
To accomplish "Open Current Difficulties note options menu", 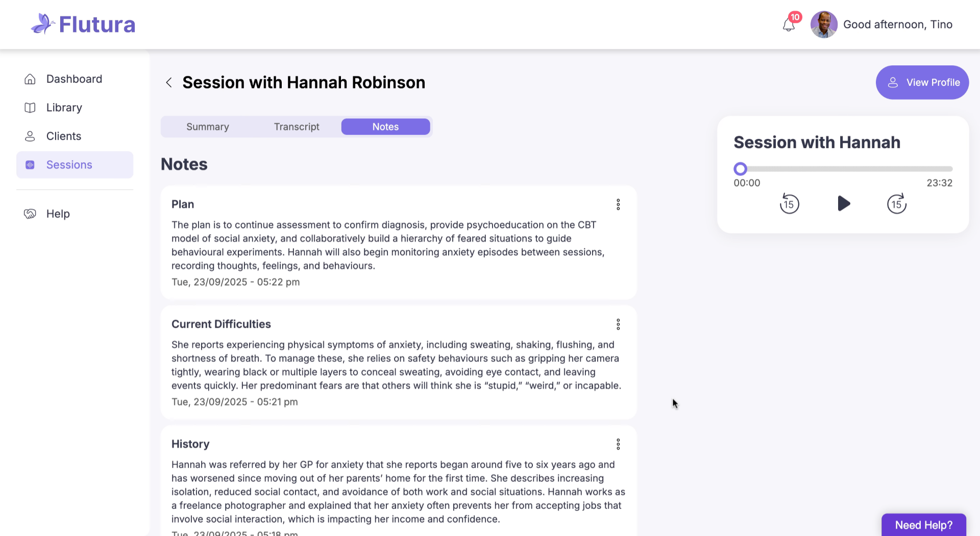I will pos(618,325).
